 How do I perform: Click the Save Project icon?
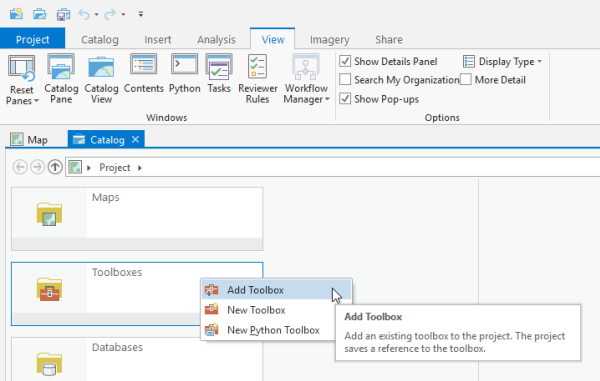(x=63, y=14)
